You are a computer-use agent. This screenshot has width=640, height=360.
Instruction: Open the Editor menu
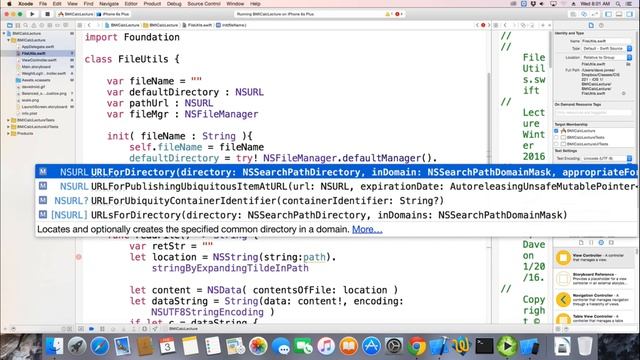point(131,4)
